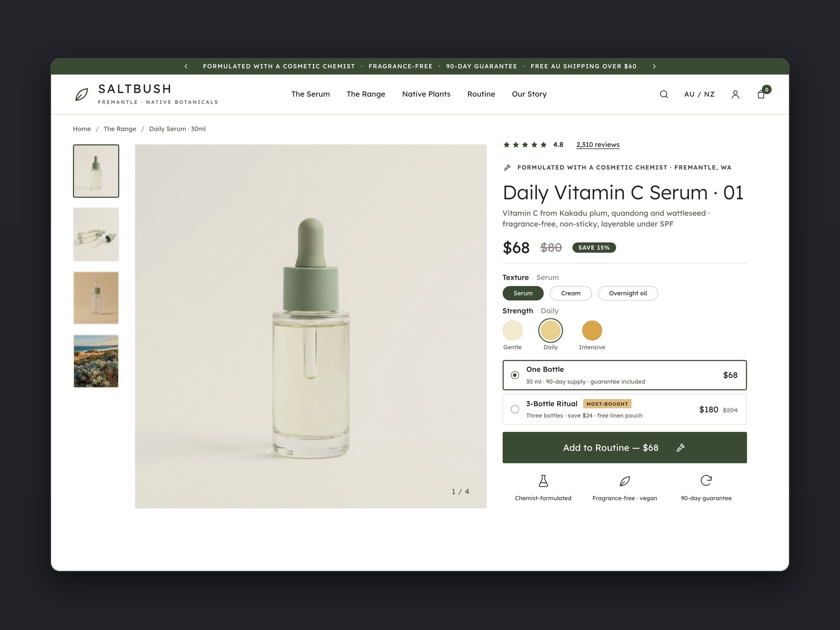Click the Chemist-formulated flask icon
The height and width of the screenshot is (630, 840).
pyautogui.click(x=544, y=481)
